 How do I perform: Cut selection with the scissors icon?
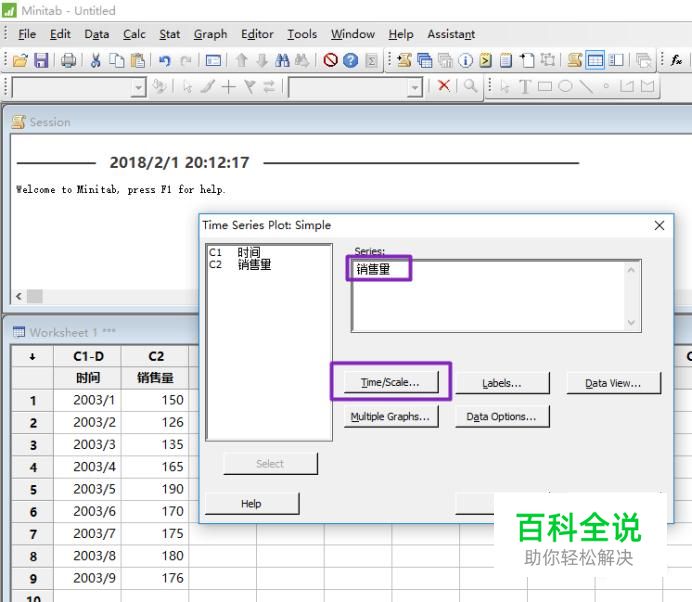[x=96, y=60]
